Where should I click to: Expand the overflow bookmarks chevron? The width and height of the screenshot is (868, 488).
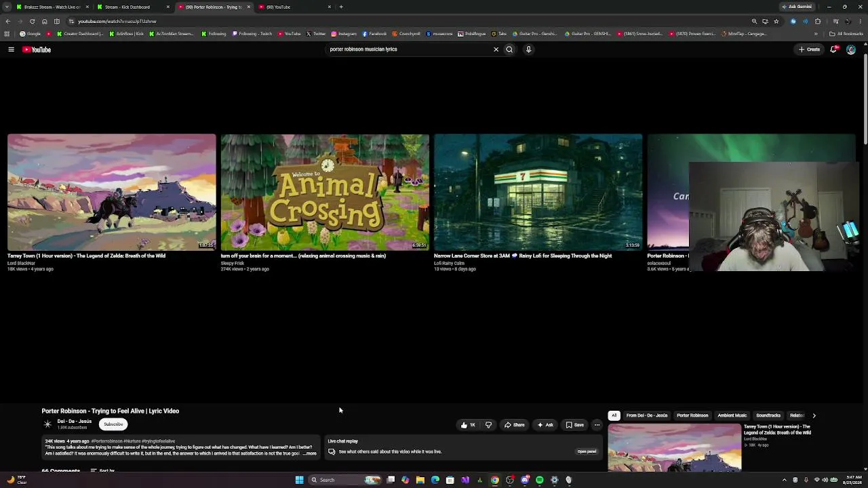point(816,34)
